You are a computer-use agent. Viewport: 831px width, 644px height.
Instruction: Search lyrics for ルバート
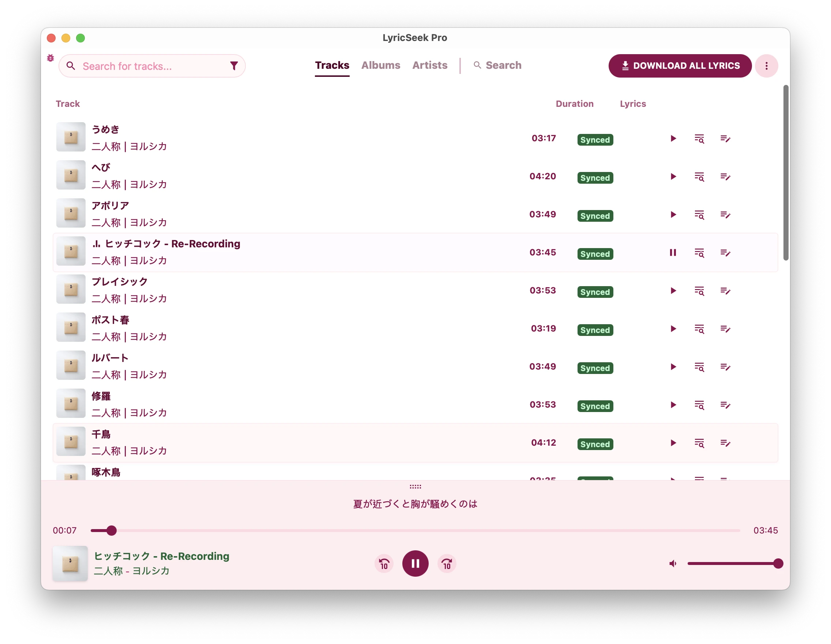tap(699, 367)
